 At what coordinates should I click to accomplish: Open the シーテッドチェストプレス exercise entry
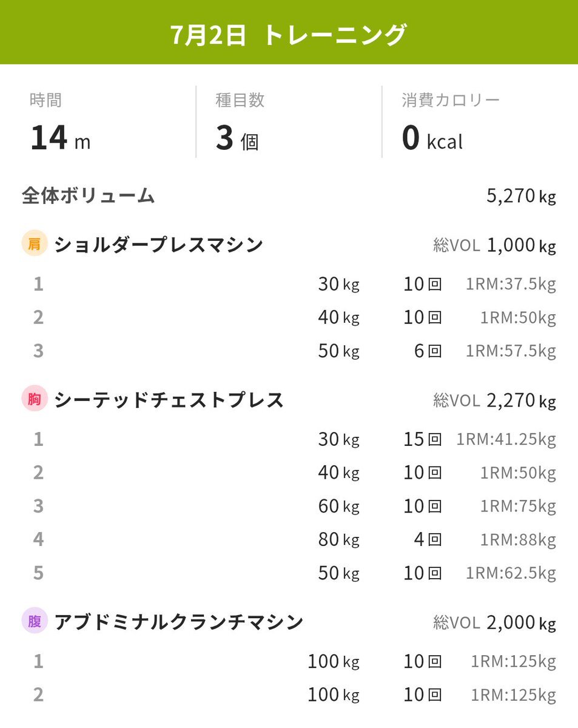tap(169, 400)
